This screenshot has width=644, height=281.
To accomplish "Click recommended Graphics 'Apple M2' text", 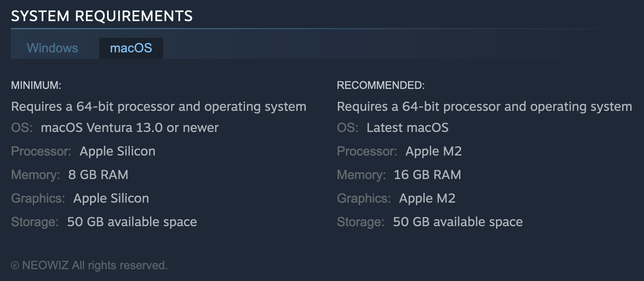I will [427, 198].
